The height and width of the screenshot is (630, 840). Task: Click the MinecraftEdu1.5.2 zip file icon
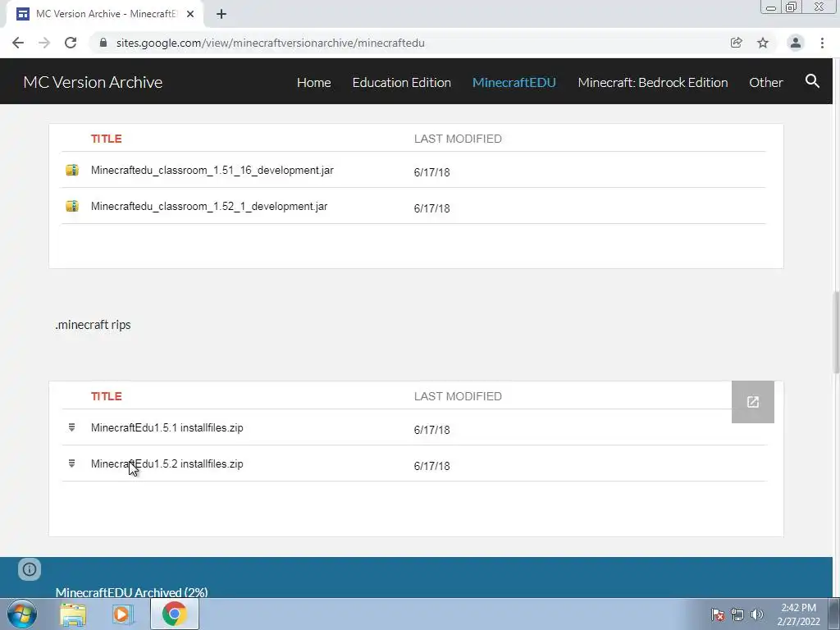(72, 463)
